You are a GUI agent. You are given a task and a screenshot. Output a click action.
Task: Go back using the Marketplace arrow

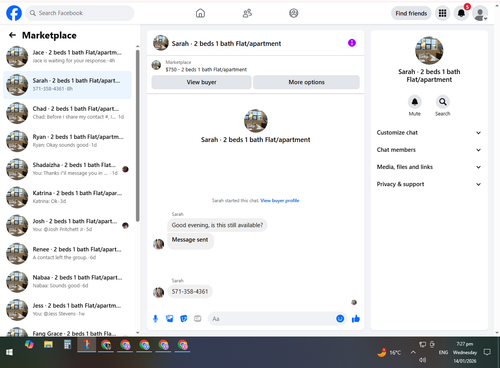click(x=12, y=35)
